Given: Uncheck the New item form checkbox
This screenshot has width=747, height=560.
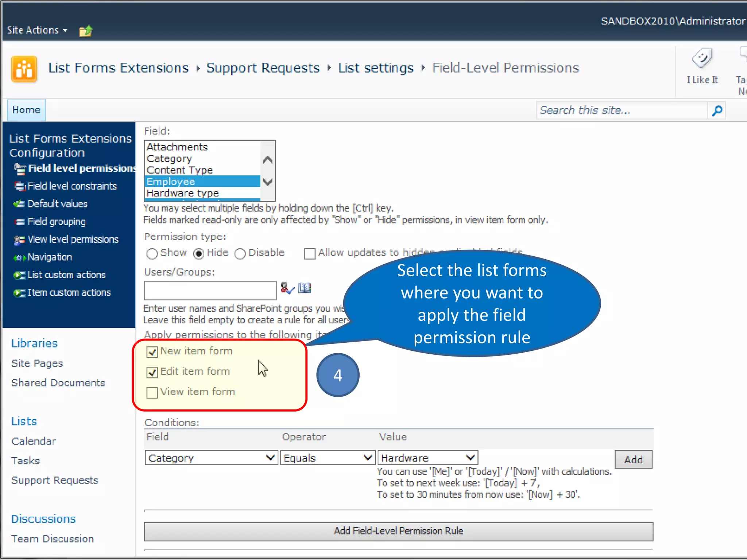Looking at the screenshot, I should tap(152, 352).
